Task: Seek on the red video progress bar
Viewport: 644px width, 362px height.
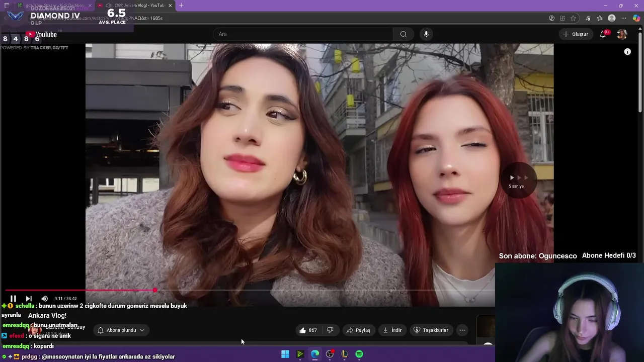Action: click(x=80, y=290)
